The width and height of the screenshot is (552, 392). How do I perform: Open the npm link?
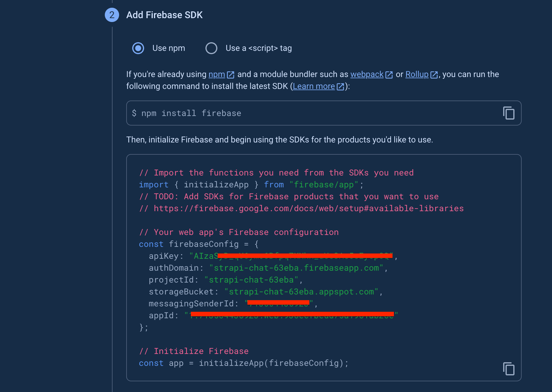click(x=216, y=74)
